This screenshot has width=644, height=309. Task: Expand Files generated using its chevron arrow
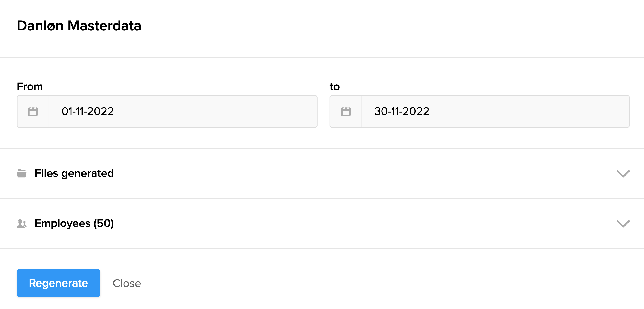(x=623, y=173)
